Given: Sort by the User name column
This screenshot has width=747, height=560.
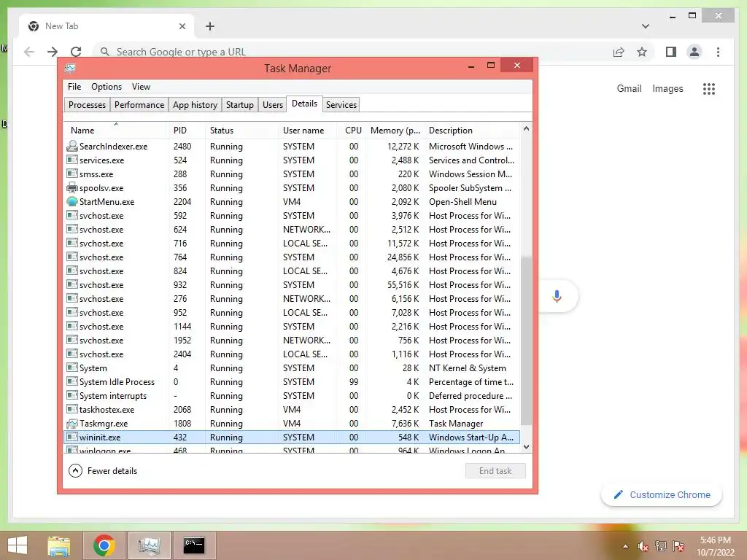Looking at the screenshot, I should [307, 130].
